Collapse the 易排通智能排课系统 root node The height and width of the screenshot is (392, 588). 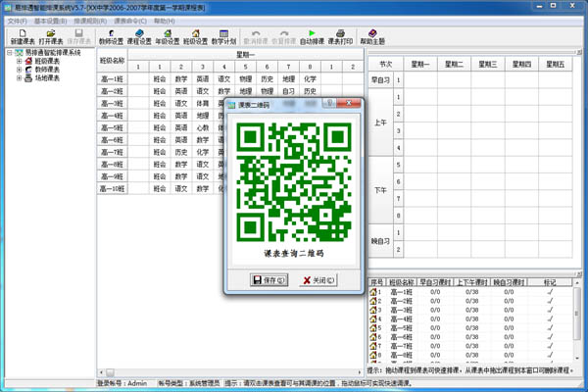click(10, 53)
